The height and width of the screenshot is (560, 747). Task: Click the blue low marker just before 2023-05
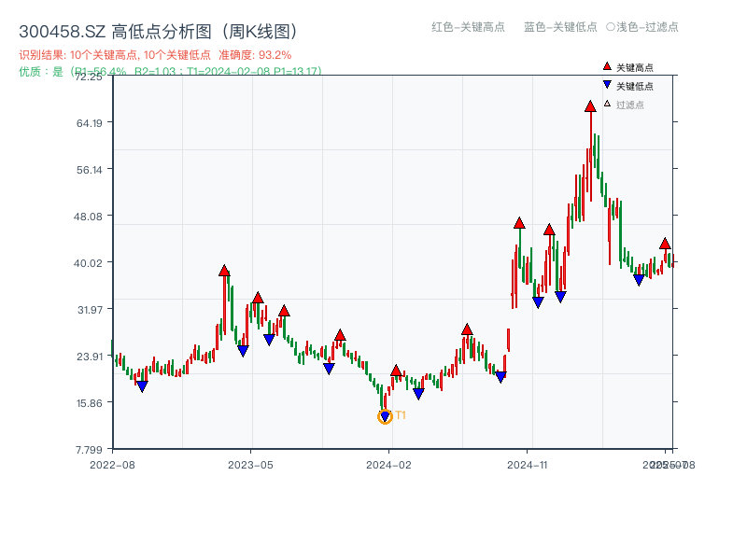(243, 351)
